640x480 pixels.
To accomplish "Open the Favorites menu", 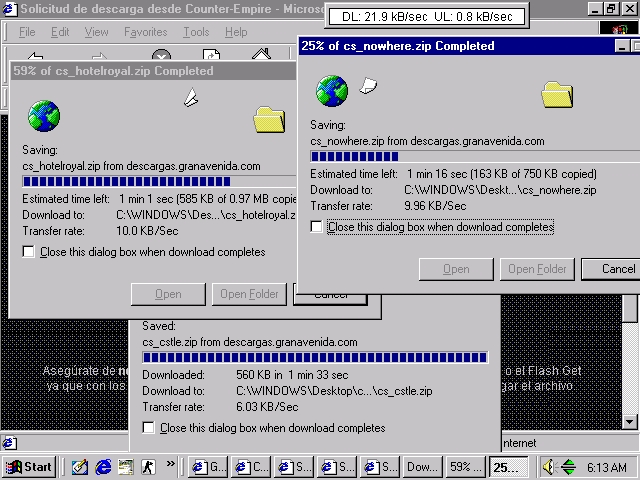I will (145, 32).
